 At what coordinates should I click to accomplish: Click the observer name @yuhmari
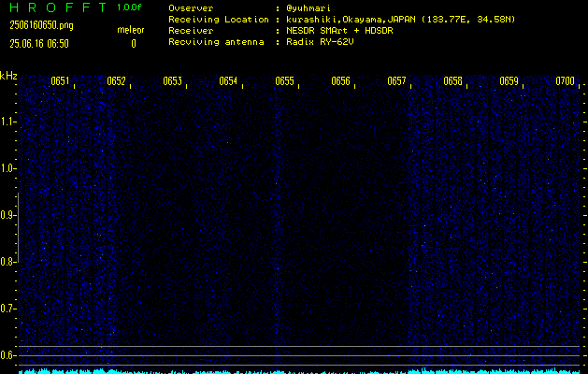tap(308, 8)
